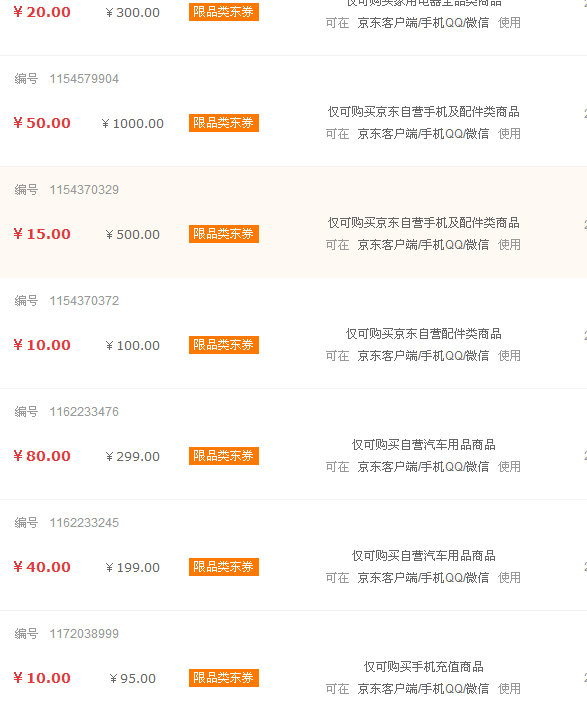Image resolution: width=587 pixels, height=718 pixels.
Task: Click the ¥15.00 highlighted coupon value
Action: click(42, 234)
